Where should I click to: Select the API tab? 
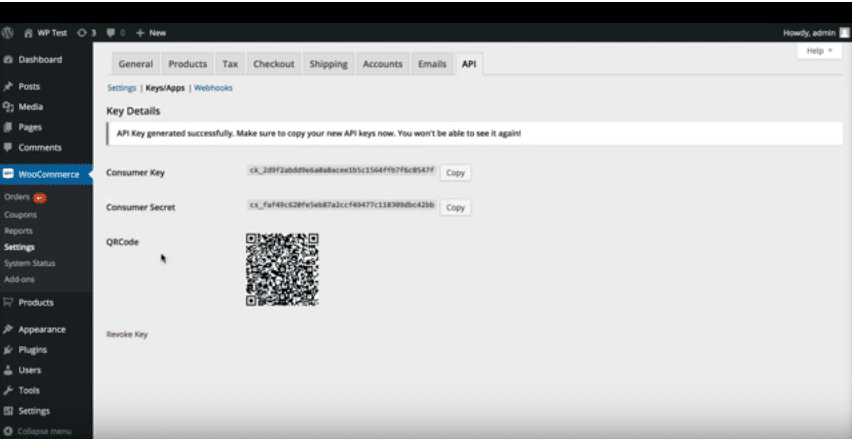(469, 64)
